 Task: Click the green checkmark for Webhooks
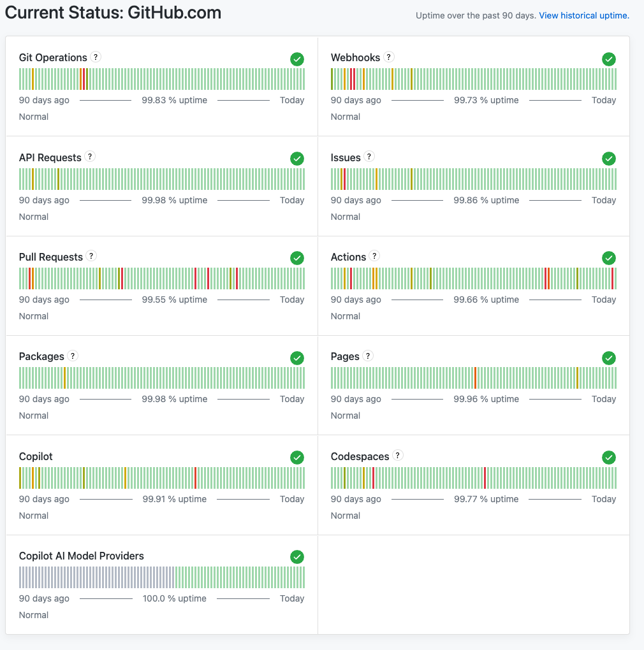tap(609, 59)
